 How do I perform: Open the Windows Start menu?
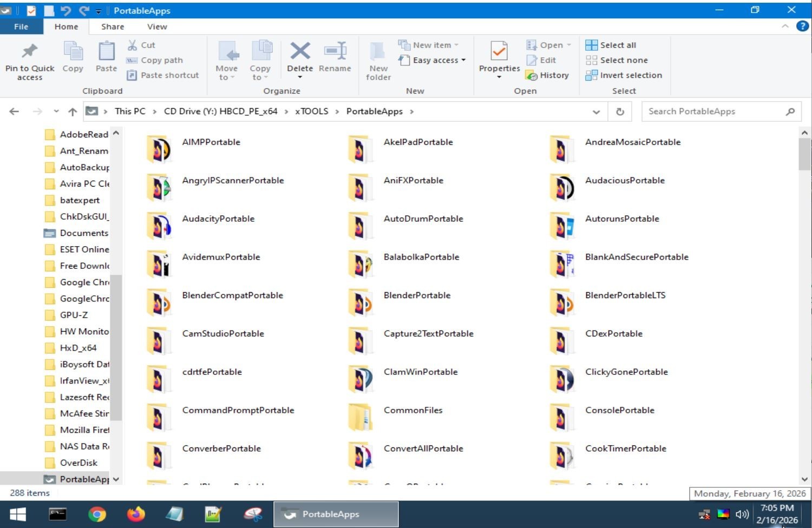(x=17, y=514)
